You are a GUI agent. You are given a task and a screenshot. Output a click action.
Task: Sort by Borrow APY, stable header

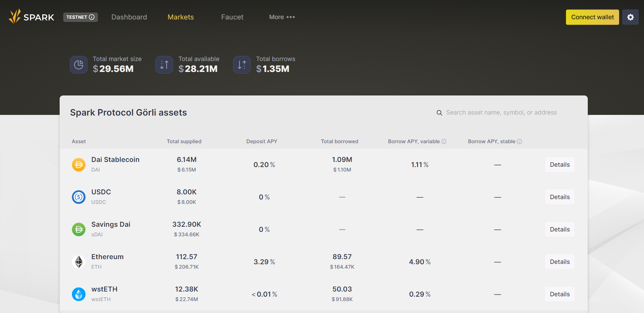click(491, 141)
